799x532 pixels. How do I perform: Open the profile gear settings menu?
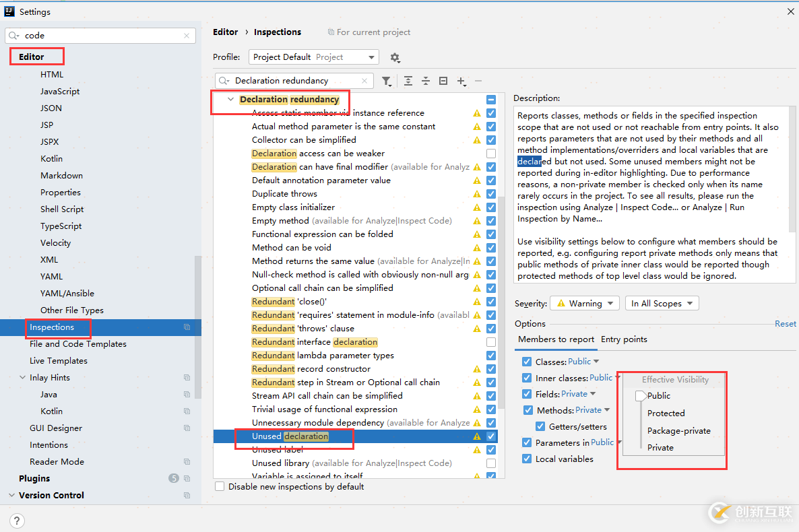[x=395, y=58]
